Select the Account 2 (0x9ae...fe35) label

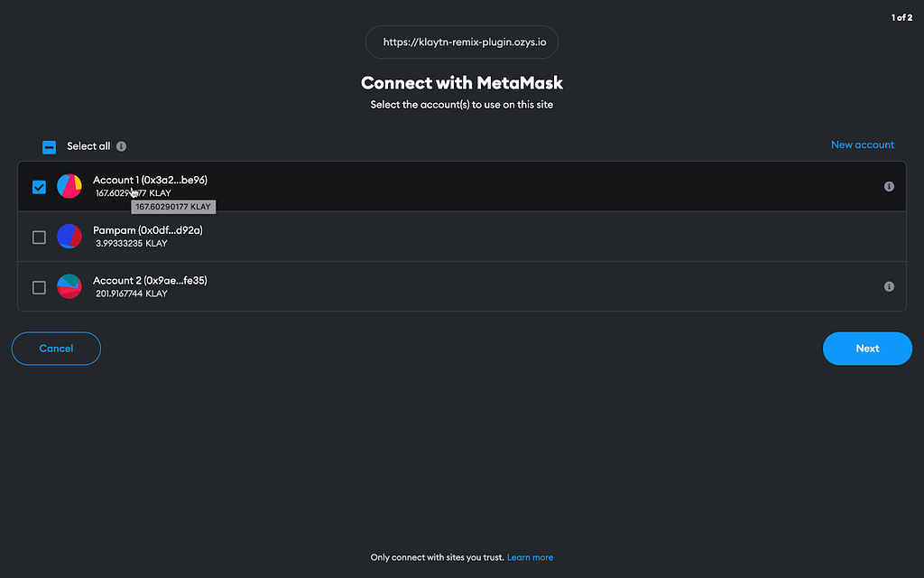[x=151, y=280]
